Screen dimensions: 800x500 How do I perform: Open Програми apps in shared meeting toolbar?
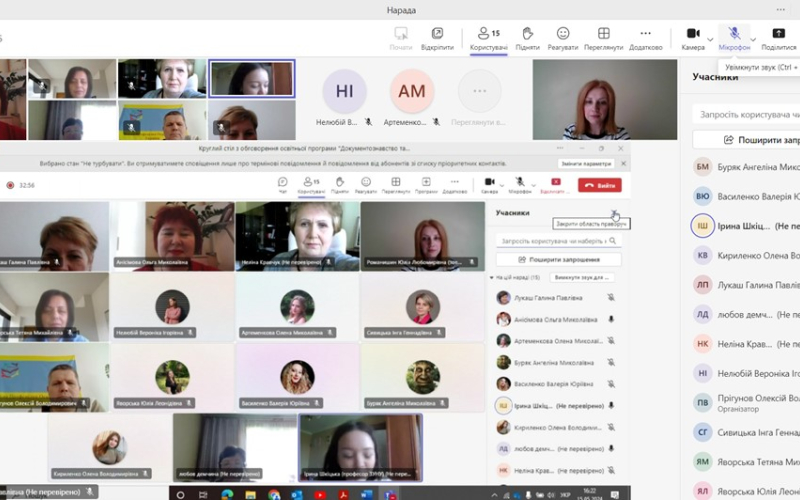426,185
